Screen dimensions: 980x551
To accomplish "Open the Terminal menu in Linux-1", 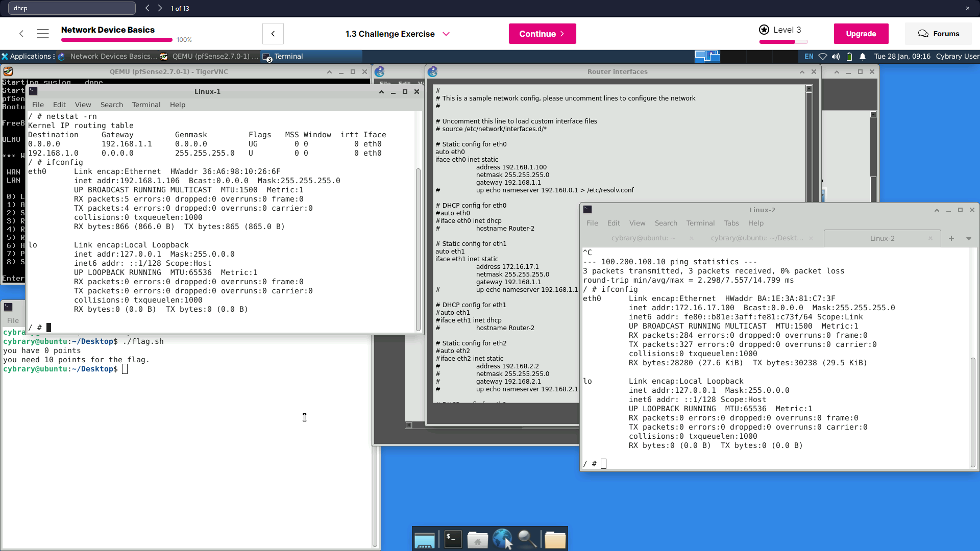I will [146, 105].
